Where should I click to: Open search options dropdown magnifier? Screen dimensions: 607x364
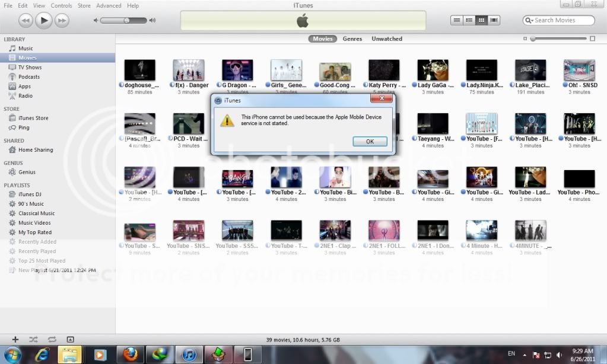coord(529,20)
